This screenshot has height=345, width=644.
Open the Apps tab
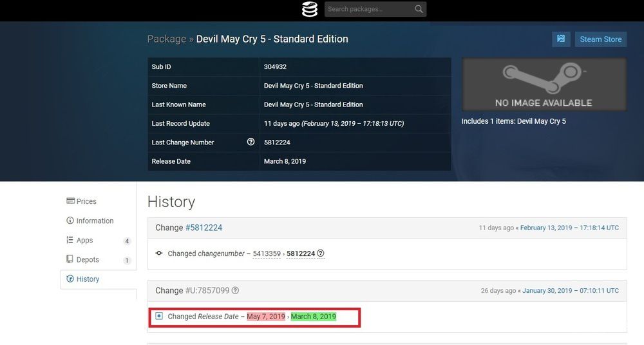click(98, 240)
